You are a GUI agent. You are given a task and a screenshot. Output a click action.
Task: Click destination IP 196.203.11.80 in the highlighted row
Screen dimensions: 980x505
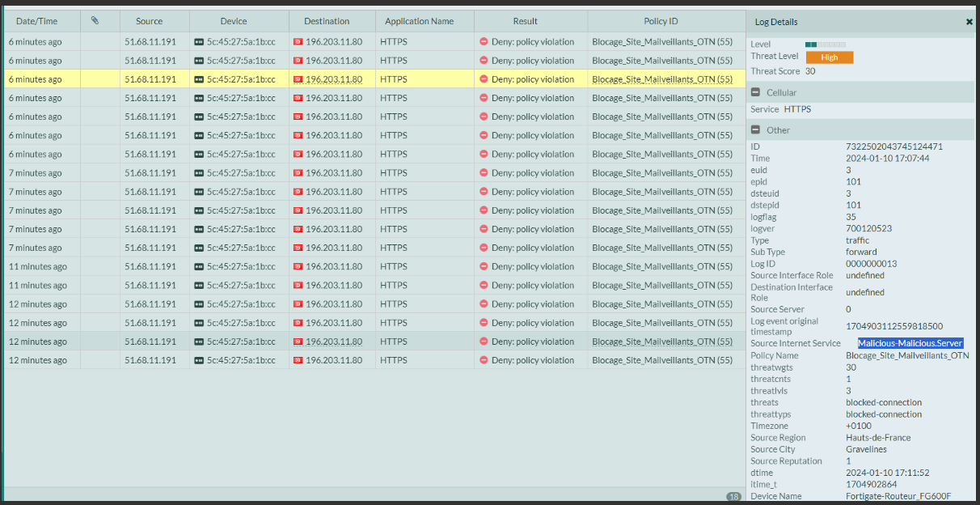pos(334,79)
